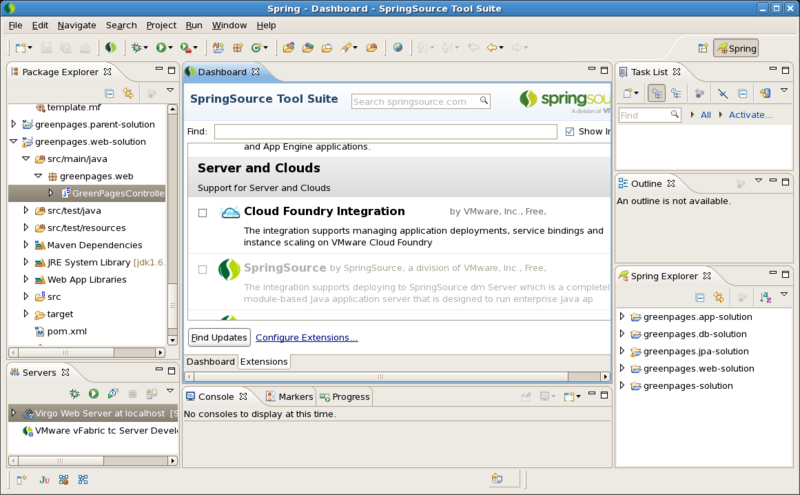Image resolution: width=800 pixels, height=495 pixels.
Task: Click the Find Updates button
Action: [x=219, y=337]
